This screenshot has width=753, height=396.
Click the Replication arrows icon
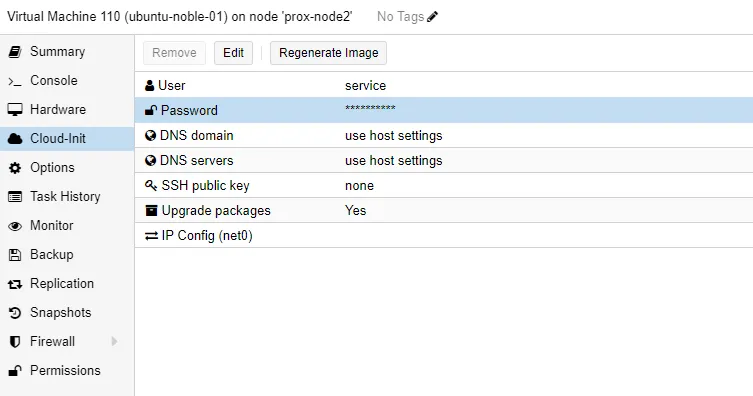tap(15, 284)
